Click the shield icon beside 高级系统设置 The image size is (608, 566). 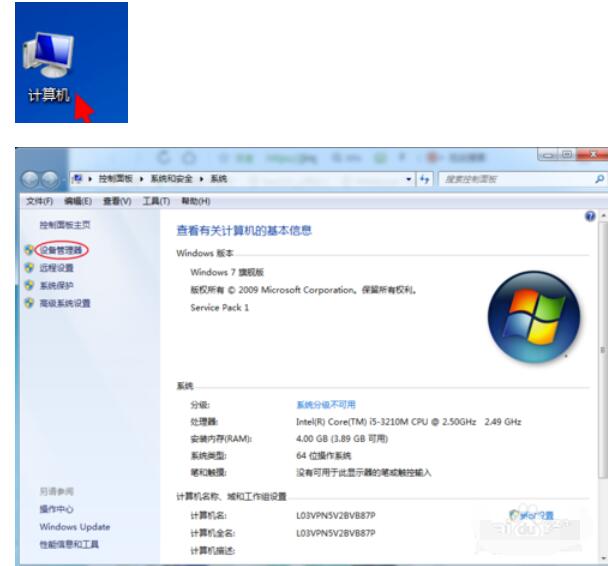tap(29, 303)
